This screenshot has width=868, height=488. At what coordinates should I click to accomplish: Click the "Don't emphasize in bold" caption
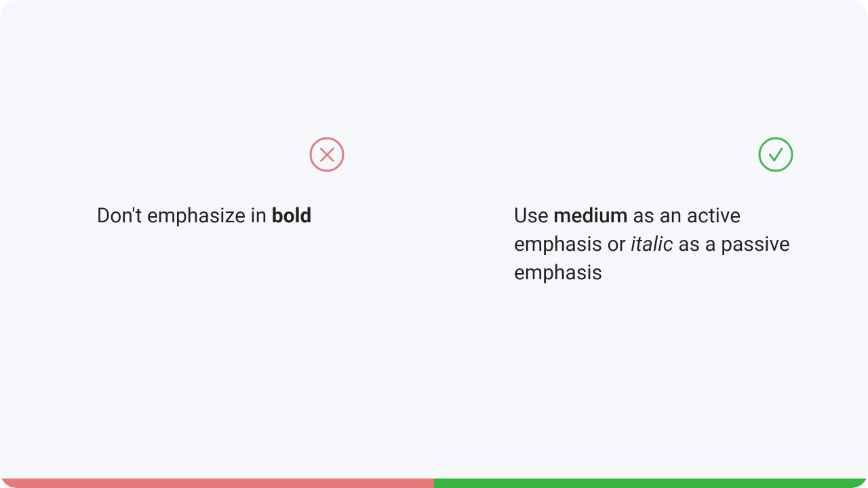point(204,217)
